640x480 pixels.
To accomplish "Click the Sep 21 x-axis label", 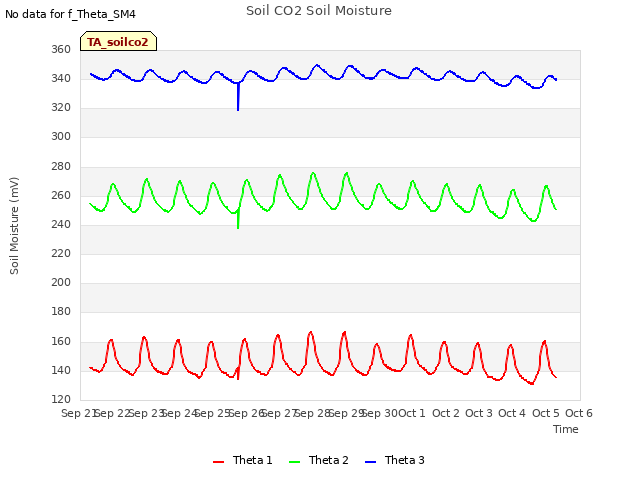I will (78, 413).
